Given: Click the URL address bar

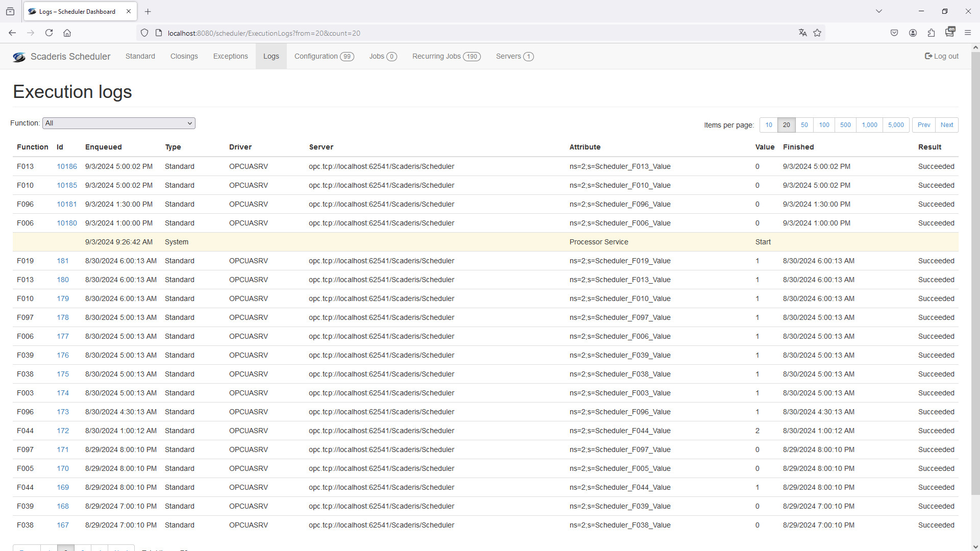Looking at the screenshot, I should (x=459, y=33).
